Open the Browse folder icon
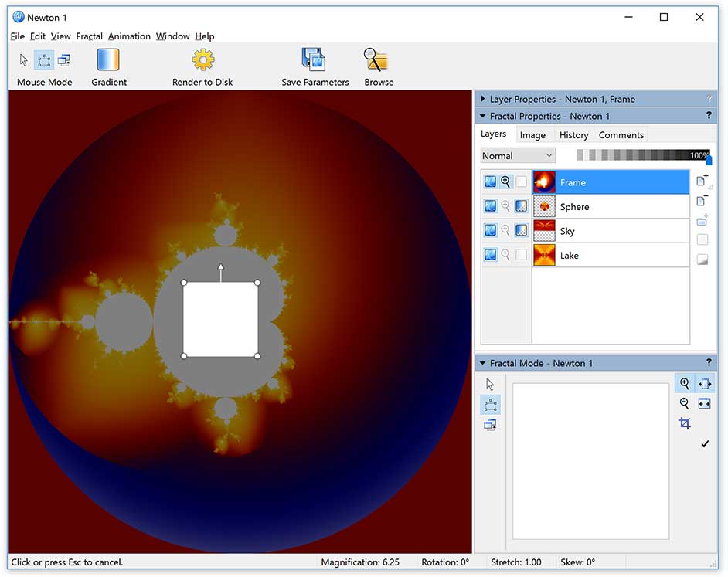This screenshot has width=728, height=577. click(x=376, y=60)
